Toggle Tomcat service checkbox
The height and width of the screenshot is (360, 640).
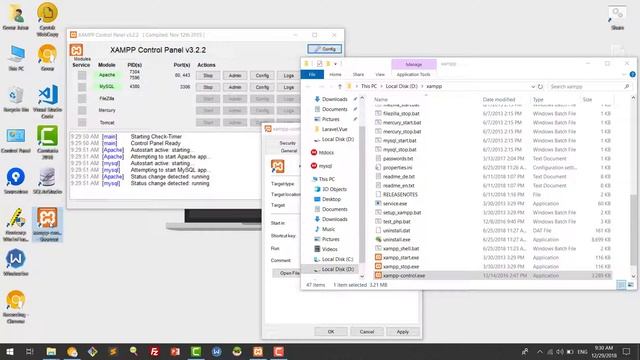coord(82,122)
